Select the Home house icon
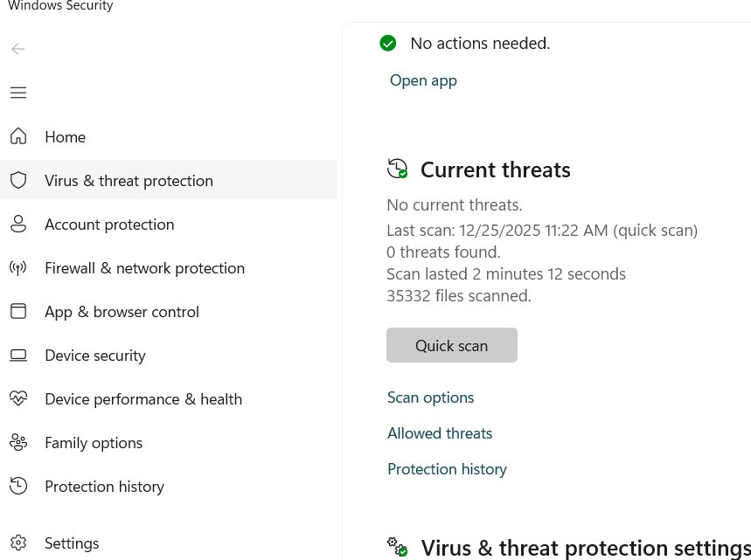Screen dimensions: 751x560 point(18,136)
